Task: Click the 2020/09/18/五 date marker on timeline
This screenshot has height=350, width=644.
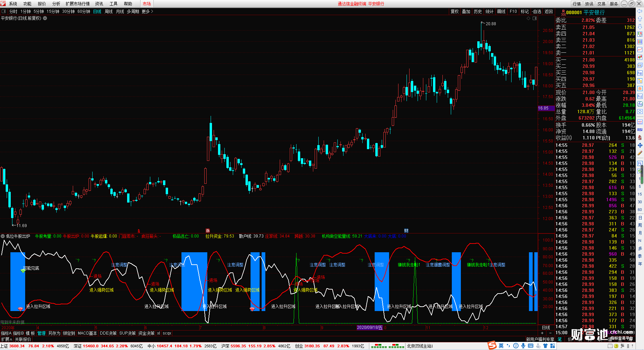Action: 370,327
